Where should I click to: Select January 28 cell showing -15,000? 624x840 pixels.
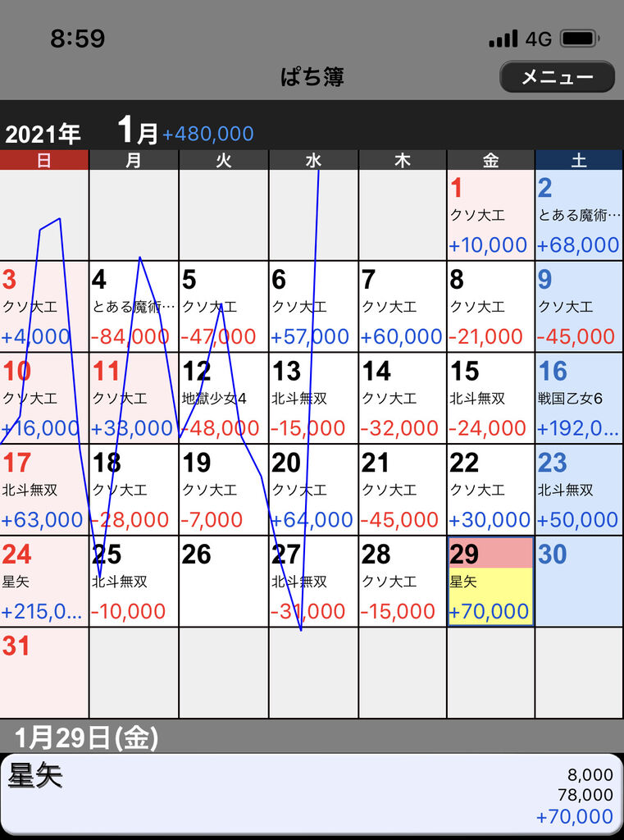[403, 582]
